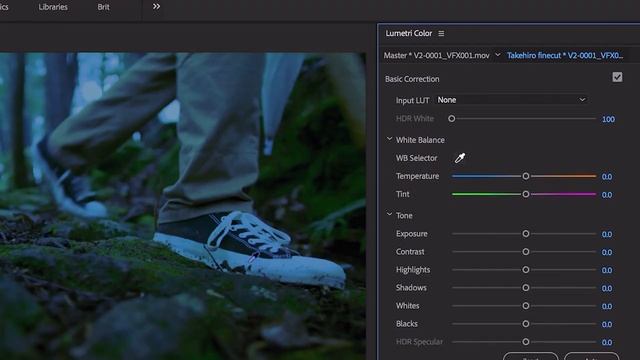The image size is (640, 360).
Task: Open the Lumetri Color panel menu icon
Action: coord(441,33)
